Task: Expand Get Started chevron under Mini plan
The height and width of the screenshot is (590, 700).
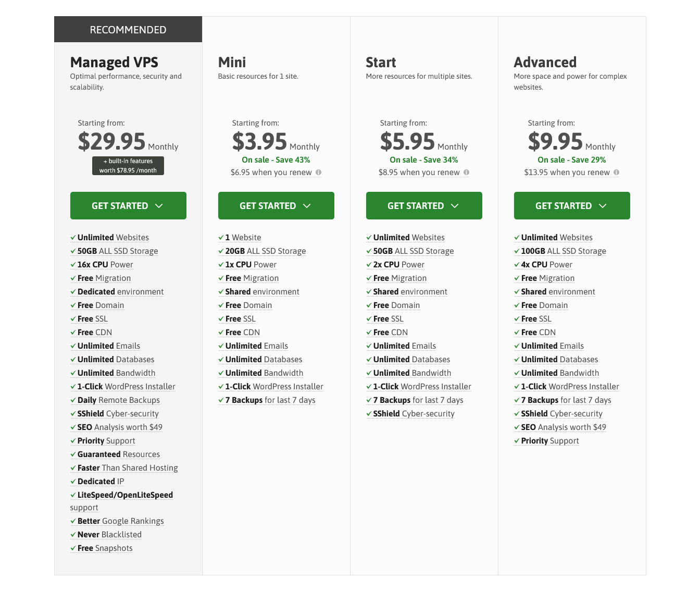Action: pos(307,206)
